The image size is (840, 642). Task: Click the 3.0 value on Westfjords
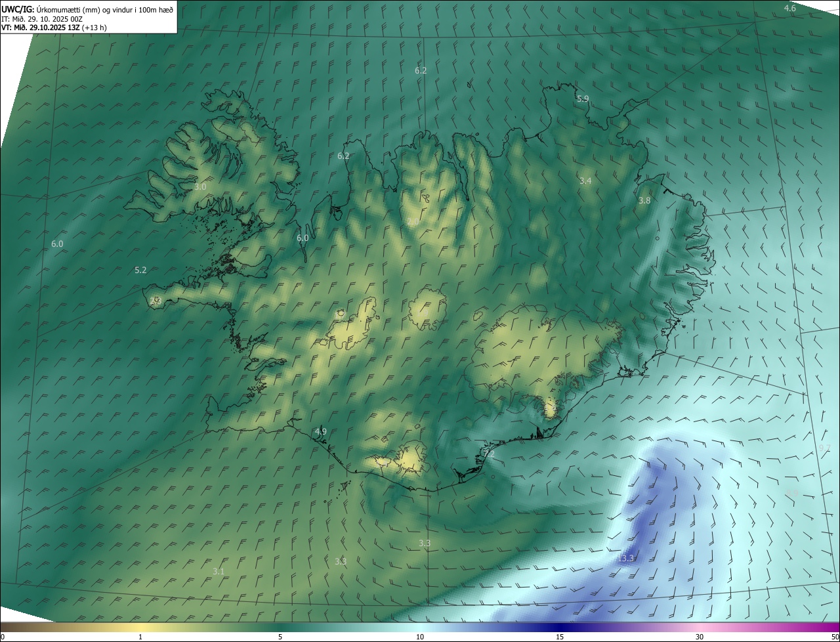click(200, 187)
